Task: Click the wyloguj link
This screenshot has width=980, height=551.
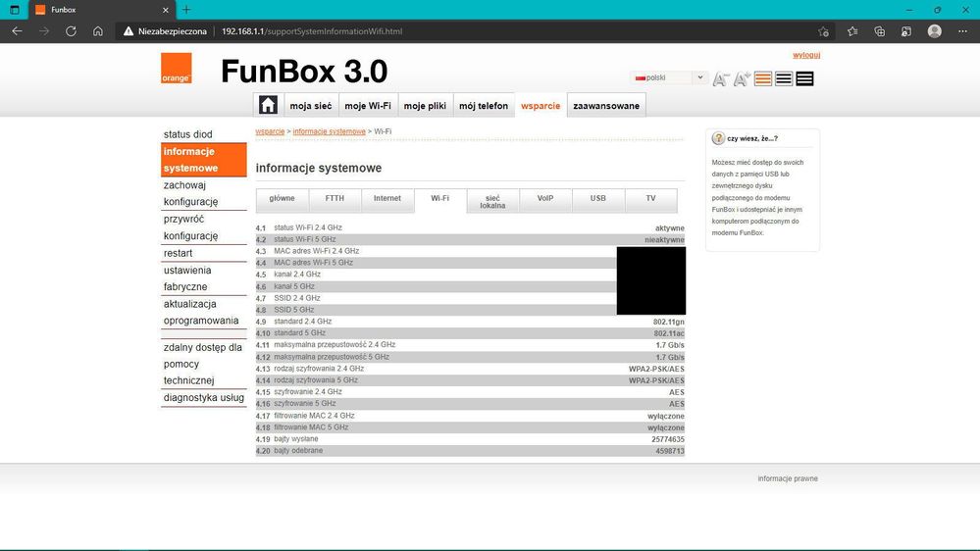Action: click(806, 55)
